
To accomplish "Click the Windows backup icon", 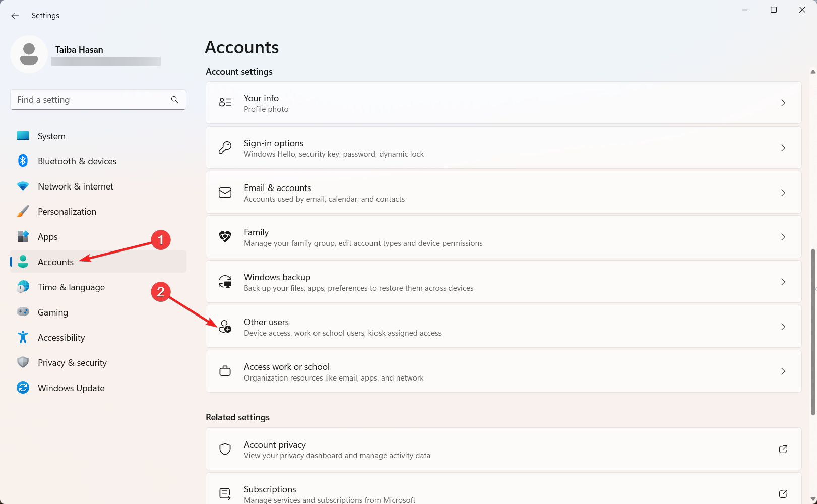I will pyautogui.click(x=225, y=282).
